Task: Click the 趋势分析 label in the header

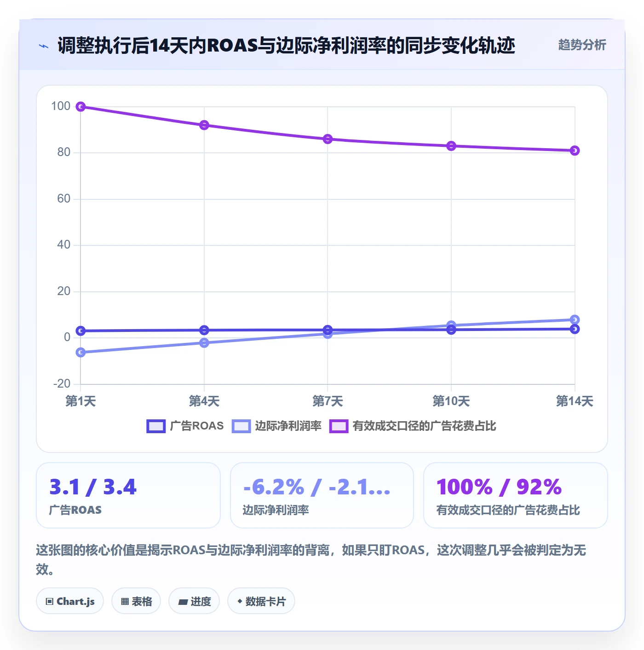Action: (582, 45)
